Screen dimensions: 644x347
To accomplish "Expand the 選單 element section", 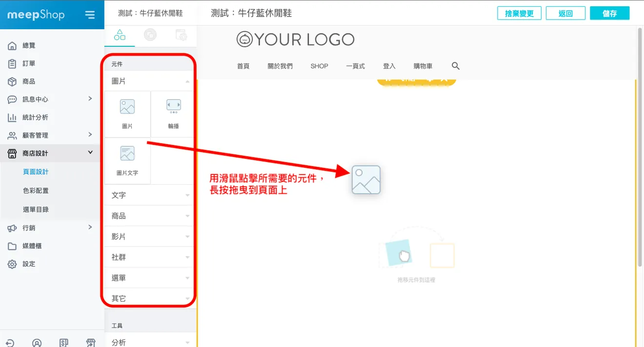I will [150, 278].
